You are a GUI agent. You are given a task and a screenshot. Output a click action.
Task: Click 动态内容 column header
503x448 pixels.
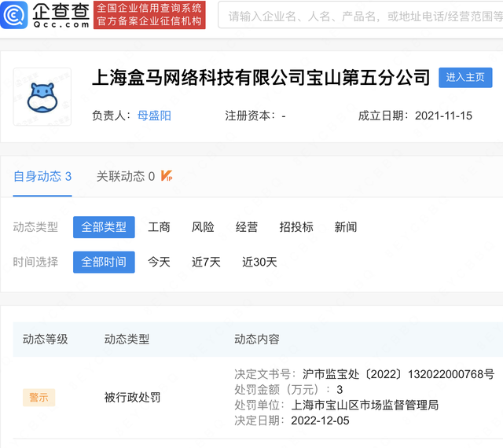coord(257,340)
